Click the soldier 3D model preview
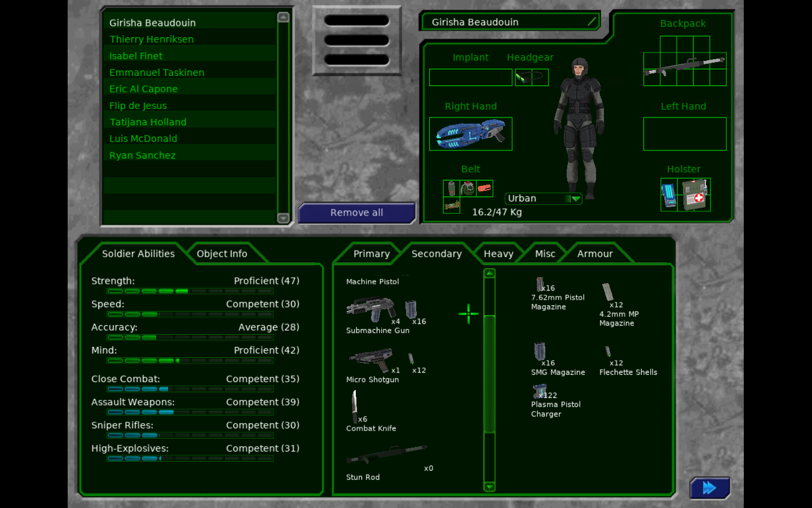This screenshot has width=812, height=508. [x=580, y=128]
